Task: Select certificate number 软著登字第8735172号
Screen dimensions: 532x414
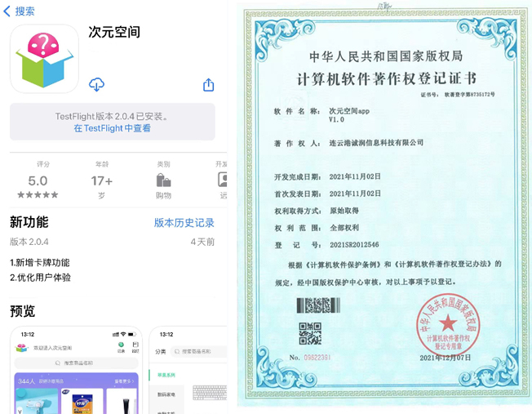Action: 469,95
